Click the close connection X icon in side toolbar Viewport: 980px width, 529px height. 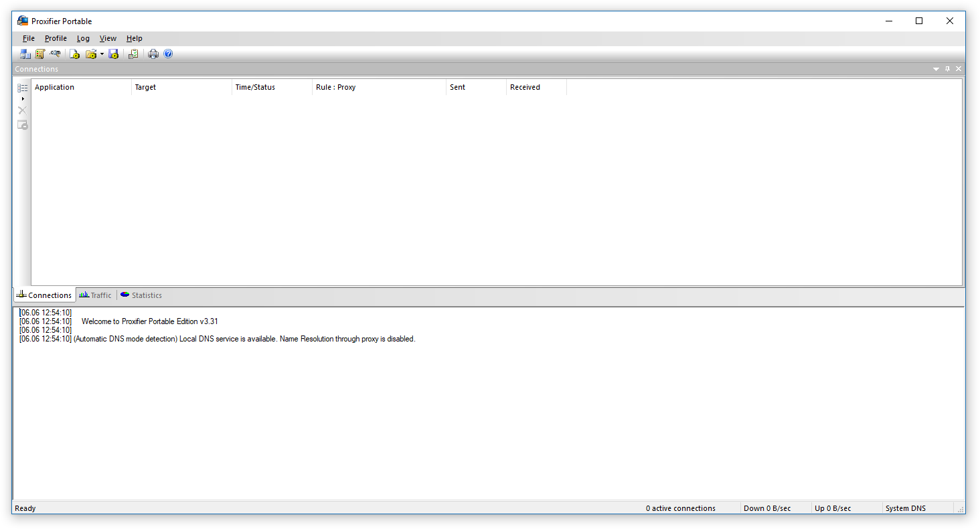pos(23,110)
